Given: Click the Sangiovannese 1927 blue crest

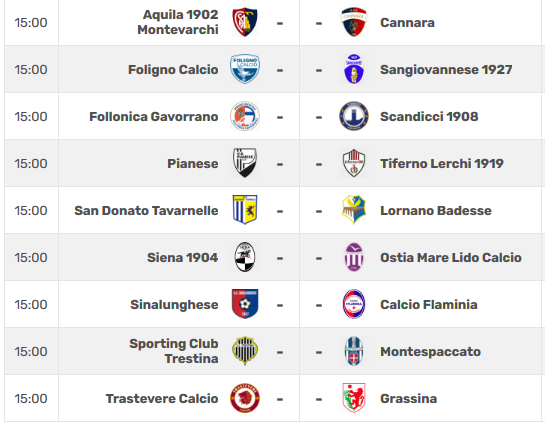Looking at the screenshot, I should [354, 69].
